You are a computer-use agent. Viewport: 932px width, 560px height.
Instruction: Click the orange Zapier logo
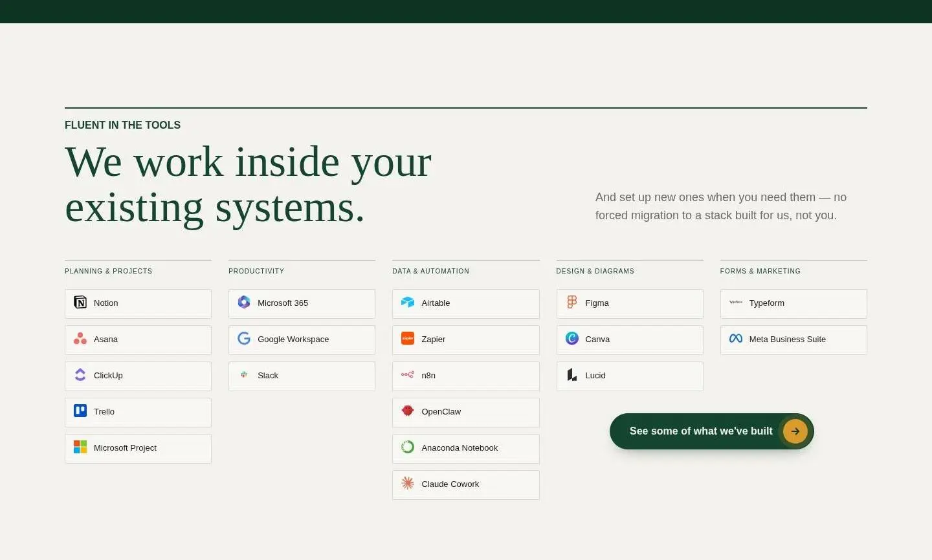tap(408, 338)
